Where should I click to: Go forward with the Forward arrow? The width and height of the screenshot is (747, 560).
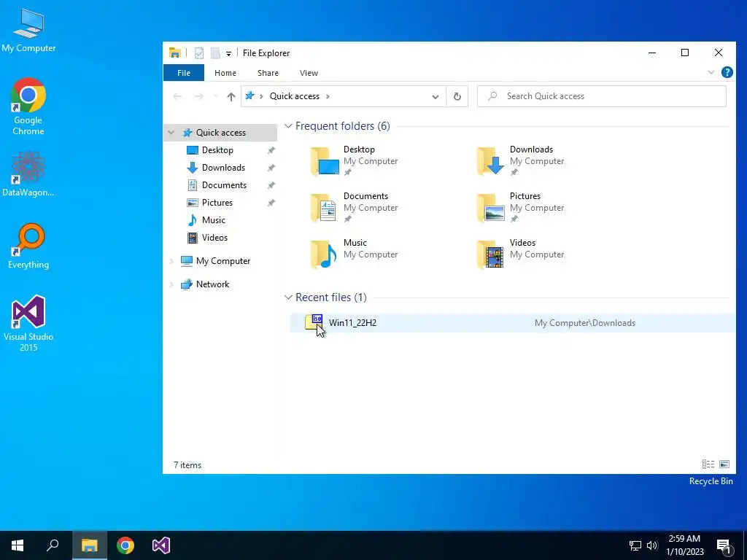198,97
